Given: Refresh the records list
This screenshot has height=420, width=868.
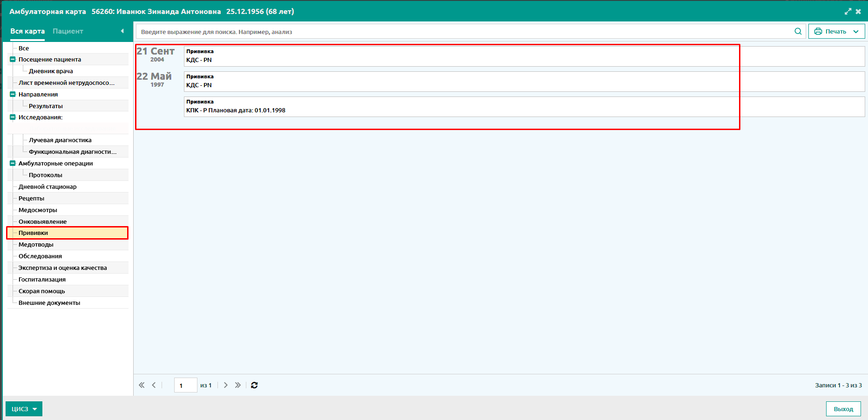Looking at the screenshot, I should (254, 385).
